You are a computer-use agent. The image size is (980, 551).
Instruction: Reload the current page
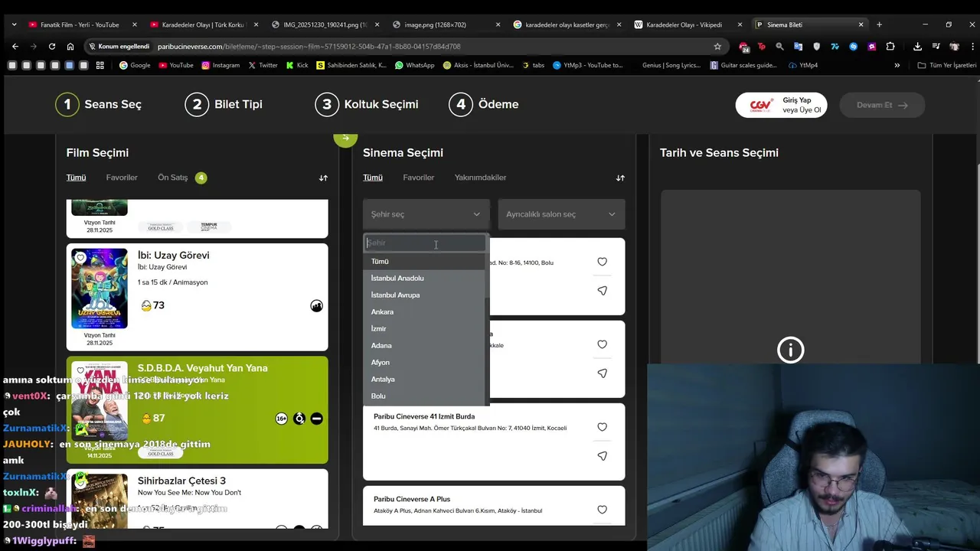coord(52,46)
